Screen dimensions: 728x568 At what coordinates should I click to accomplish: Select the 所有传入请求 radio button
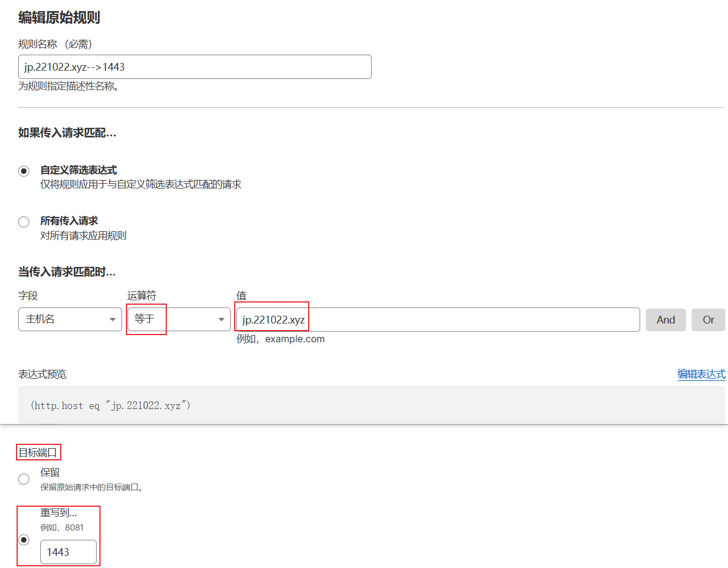[x=24, y=222]
